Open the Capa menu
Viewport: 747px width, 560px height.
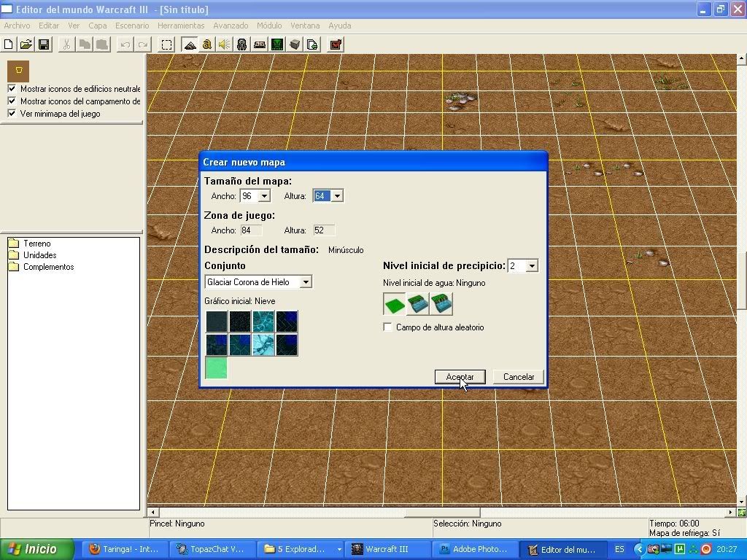click(98, 26)
